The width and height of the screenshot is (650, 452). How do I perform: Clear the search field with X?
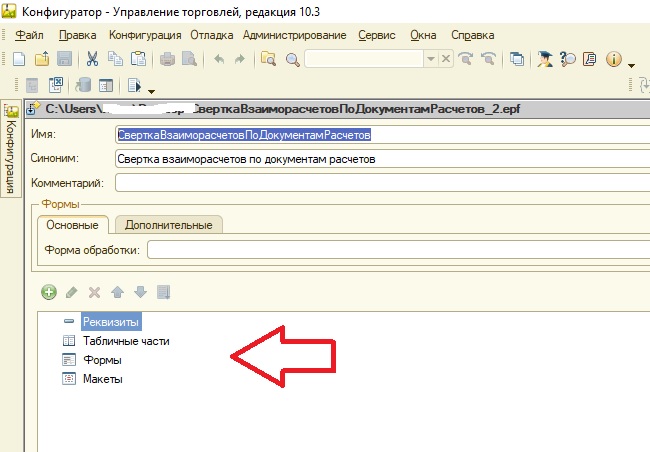(446, 59)
